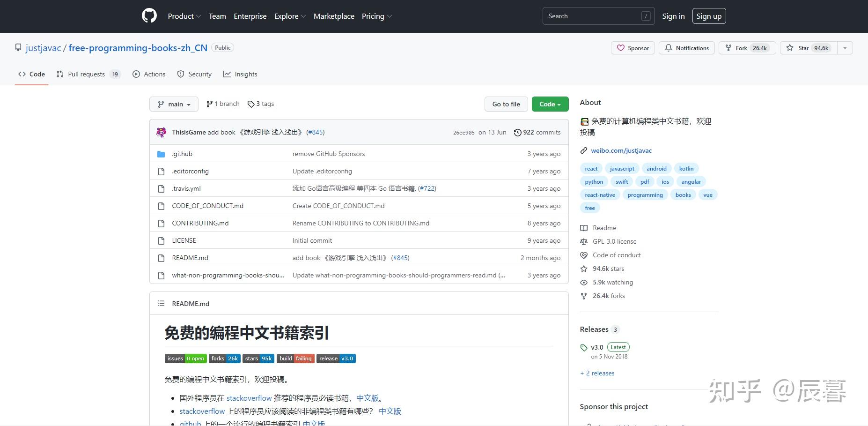Click the GitHub Octocat logo
Viewport: 868px width, 426px height.
[x=149, y=16]
